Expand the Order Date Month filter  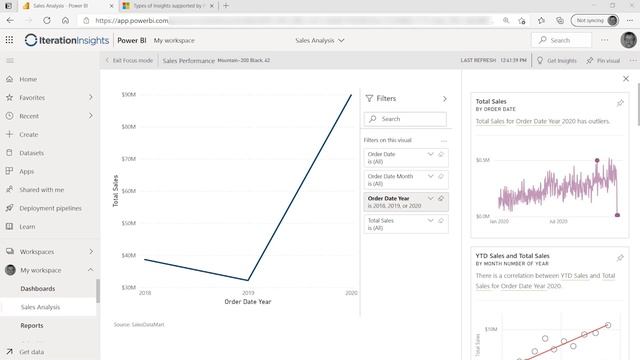point(430,176)
